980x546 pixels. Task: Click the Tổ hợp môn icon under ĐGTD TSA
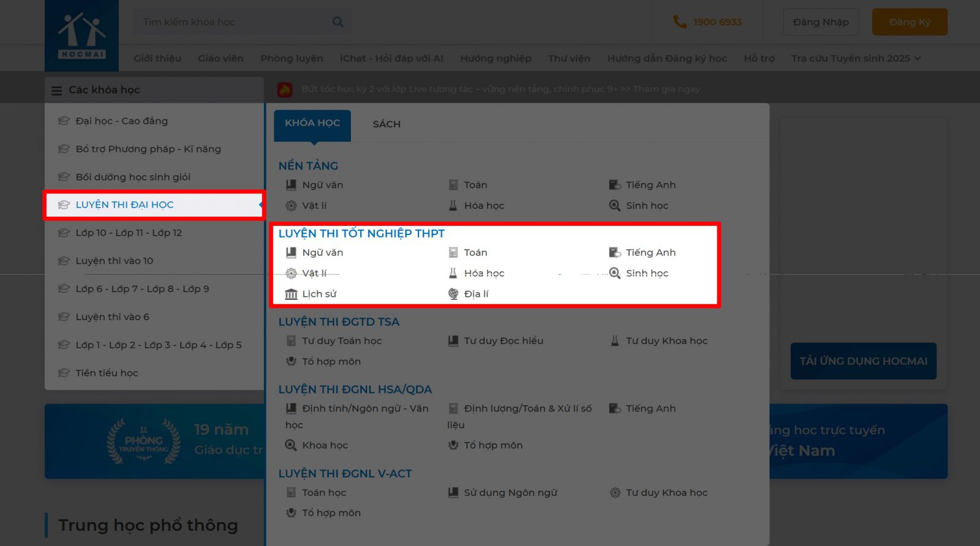(291, 361)
